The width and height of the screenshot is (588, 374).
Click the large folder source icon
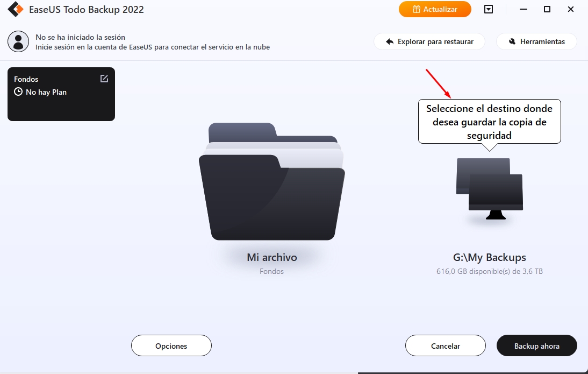[272, 181]
